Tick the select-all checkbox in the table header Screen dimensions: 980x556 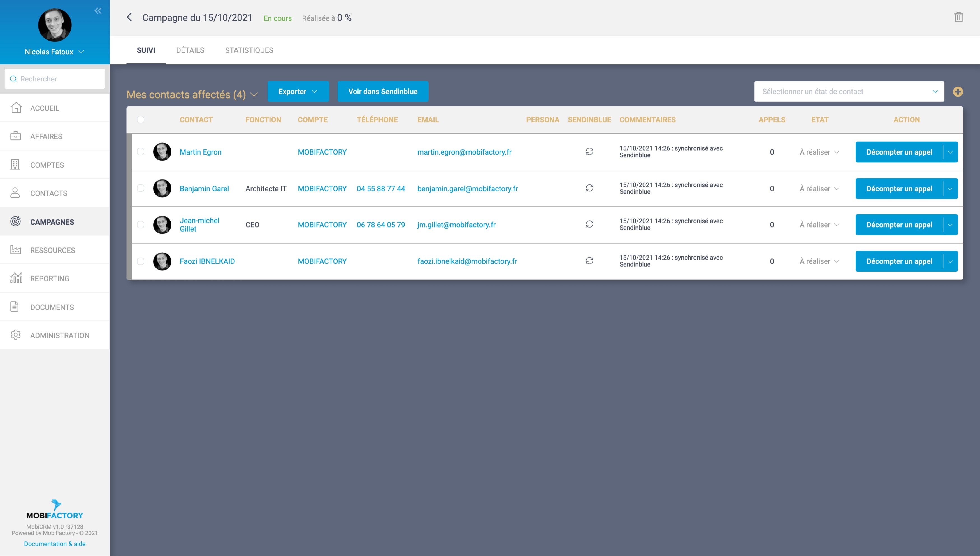pyautogui.click(x=141, y=120)
